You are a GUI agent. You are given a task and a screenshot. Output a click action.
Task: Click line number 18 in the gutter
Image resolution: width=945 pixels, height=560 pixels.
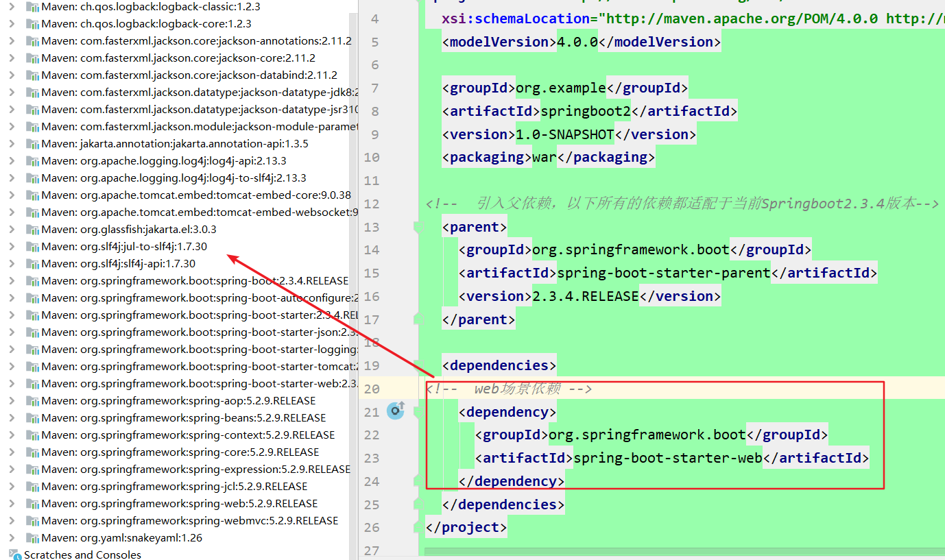coord(372,342)
